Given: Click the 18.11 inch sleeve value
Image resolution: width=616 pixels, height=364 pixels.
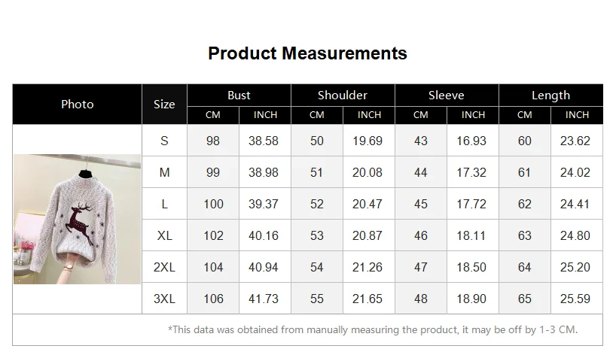Looking at the screenshot, I should 472,235.
